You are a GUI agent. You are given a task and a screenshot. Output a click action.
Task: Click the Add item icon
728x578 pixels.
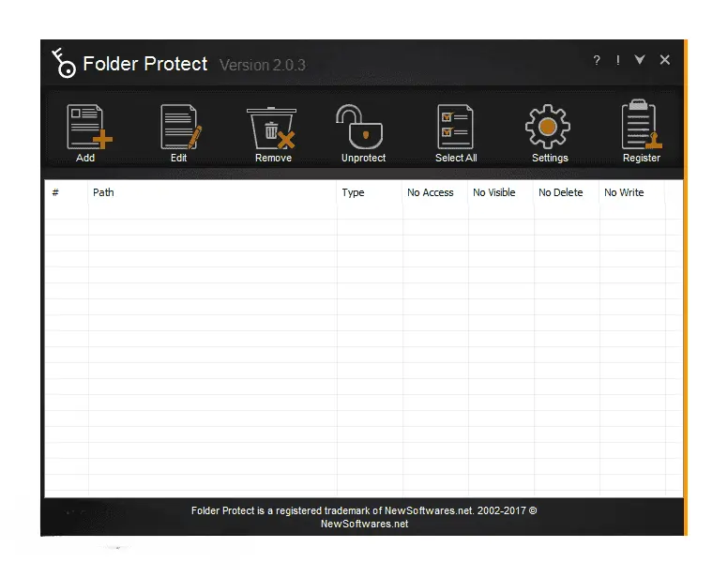[x=89, y=127]
